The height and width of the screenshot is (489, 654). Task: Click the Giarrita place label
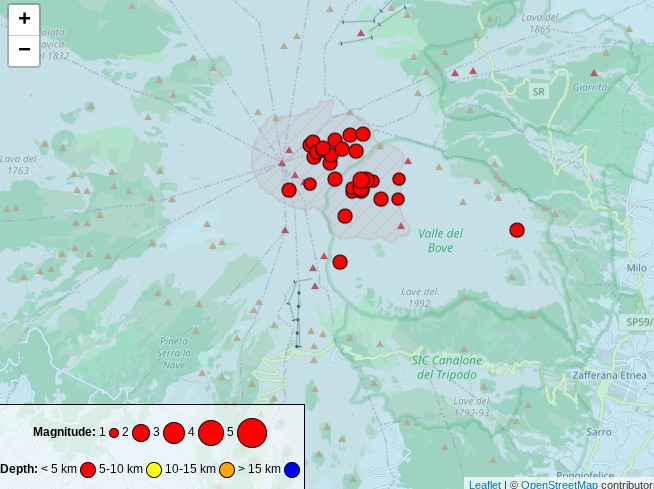click(589, 87)
